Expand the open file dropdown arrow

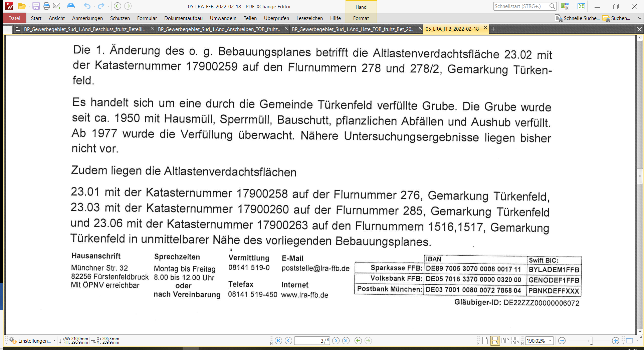(x=29, y=6)
